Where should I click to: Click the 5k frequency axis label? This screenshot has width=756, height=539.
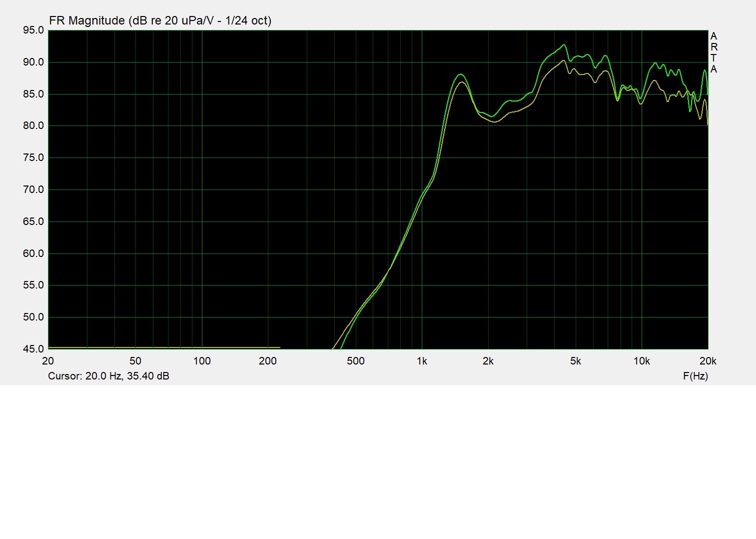576,361
